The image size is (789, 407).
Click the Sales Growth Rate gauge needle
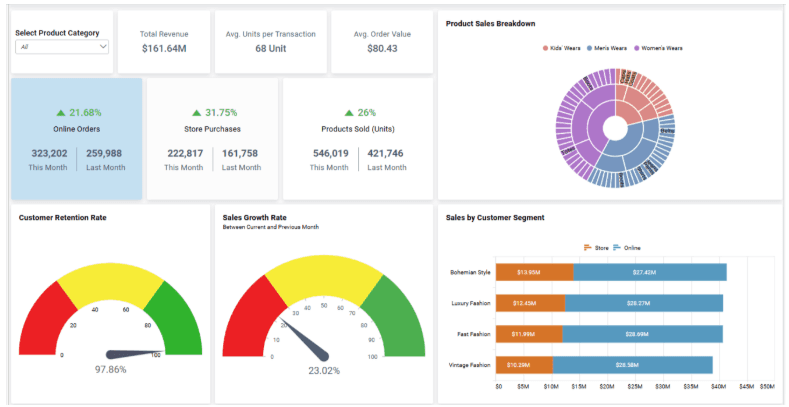[x=305, y=338]
